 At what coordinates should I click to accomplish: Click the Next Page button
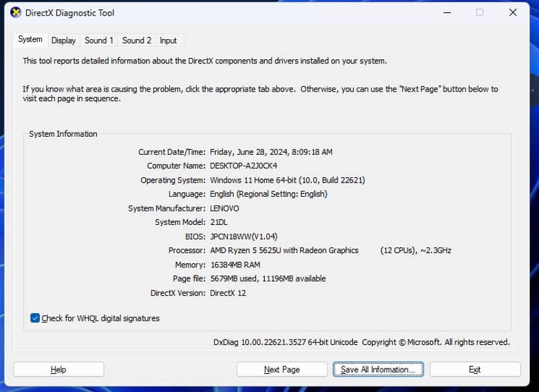pos(282,369)
